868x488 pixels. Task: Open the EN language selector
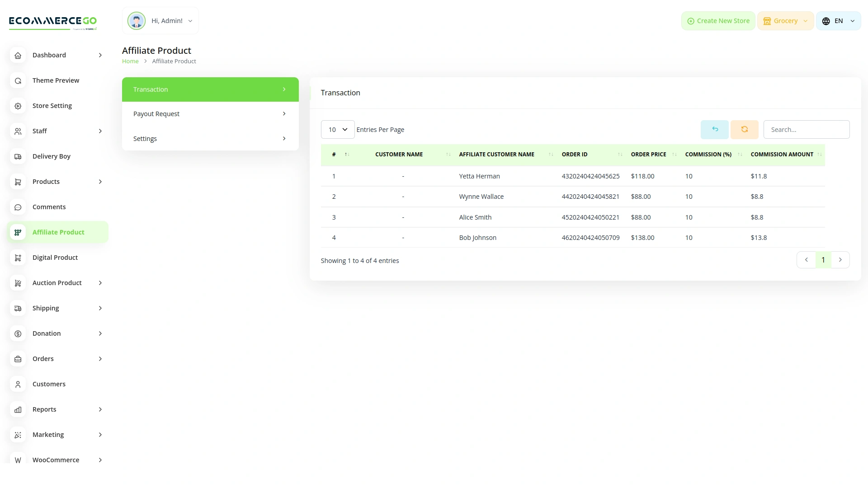838,20
